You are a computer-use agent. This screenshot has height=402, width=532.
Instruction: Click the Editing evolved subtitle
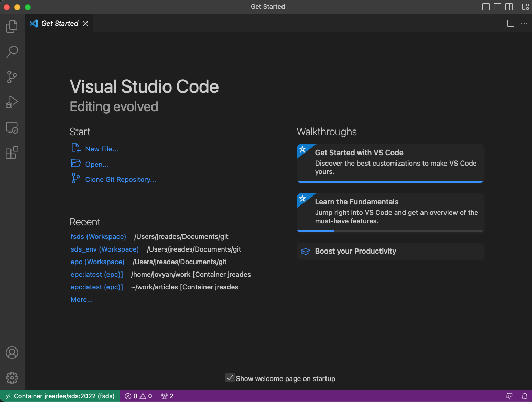pyautogui.click(x=114, y=106)
